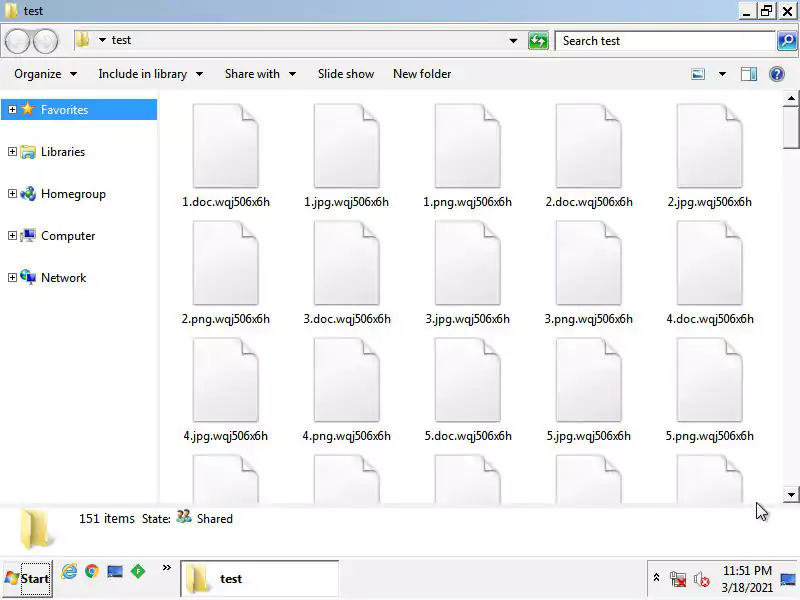This screenshot has height=600, width=800.
Task: Click the vertical scrollbar thumb
Action: (790, 128)
